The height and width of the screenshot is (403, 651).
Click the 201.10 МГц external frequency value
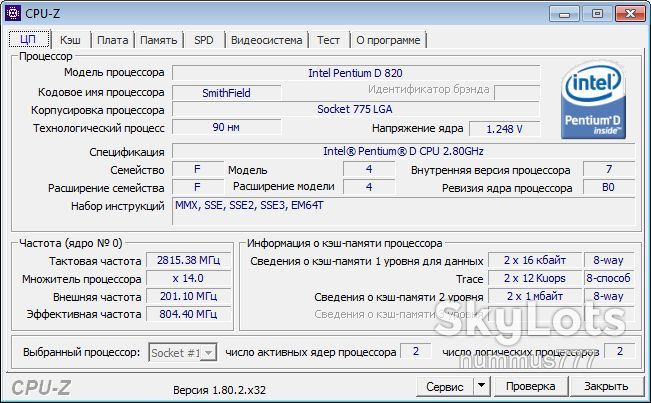(x=188, y=296)
